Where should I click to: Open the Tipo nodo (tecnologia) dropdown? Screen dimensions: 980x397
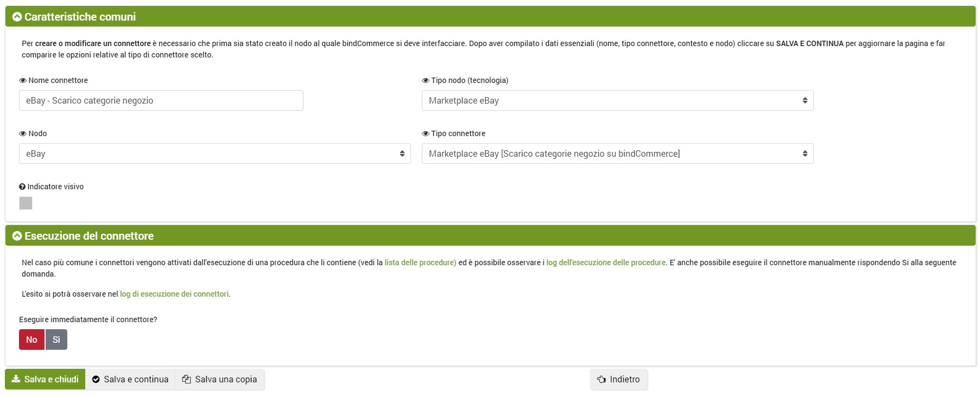pyautogui.click(x=617, y=100)
